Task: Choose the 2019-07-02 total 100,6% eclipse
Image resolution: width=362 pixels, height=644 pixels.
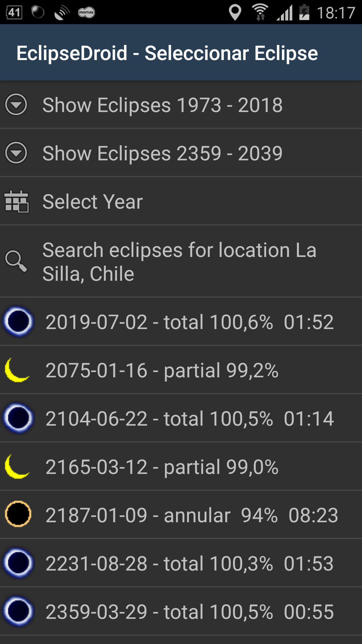Action: (181, 321)
